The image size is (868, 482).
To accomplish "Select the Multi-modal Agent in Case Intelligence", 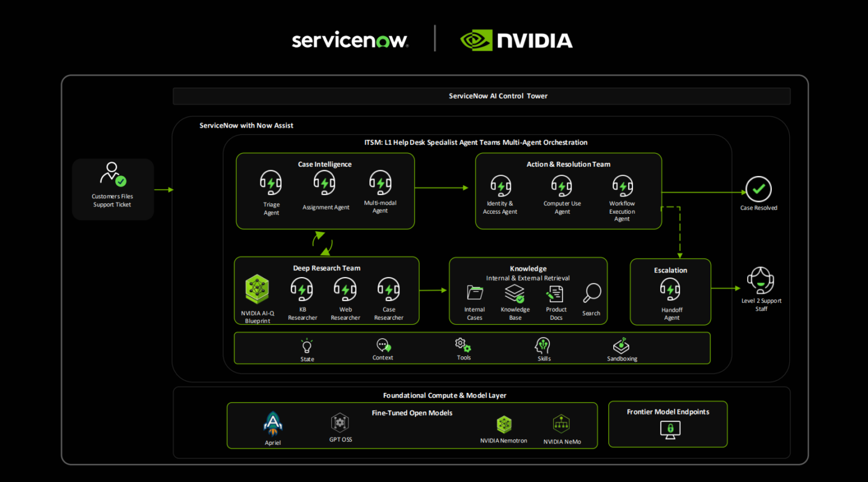I will (x=380, y=183).
